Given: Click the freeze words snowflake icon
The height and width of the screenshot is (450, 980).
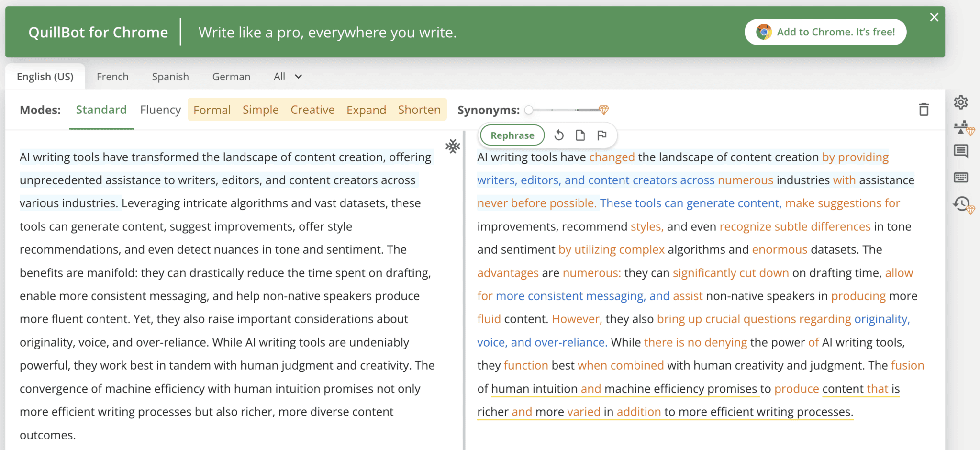Looking at the screenshot, I should click(x=453, y=146).
